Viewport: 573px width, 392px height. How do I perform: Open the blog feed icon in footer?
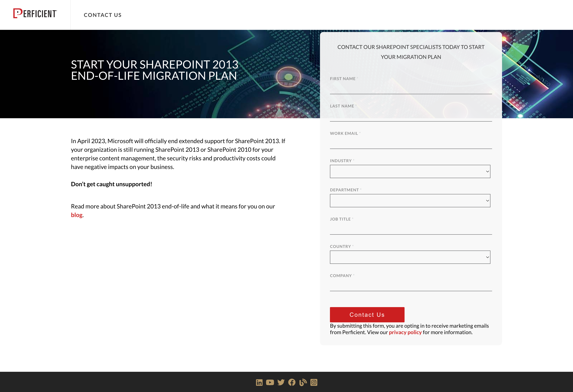303,382
